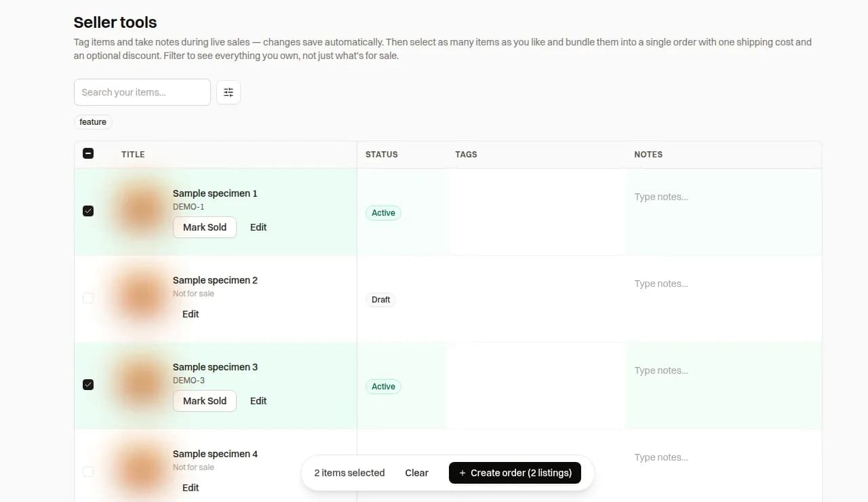Open Sample specimen 2 thumbnail
868x502 pixels.
(x=142, y=298)
